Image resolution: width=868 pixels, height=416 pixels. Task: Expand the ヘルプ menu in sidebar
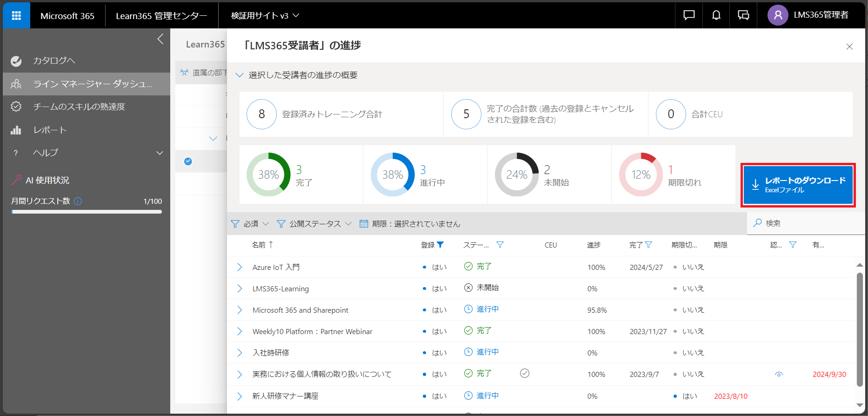click(x=160, y=153)
